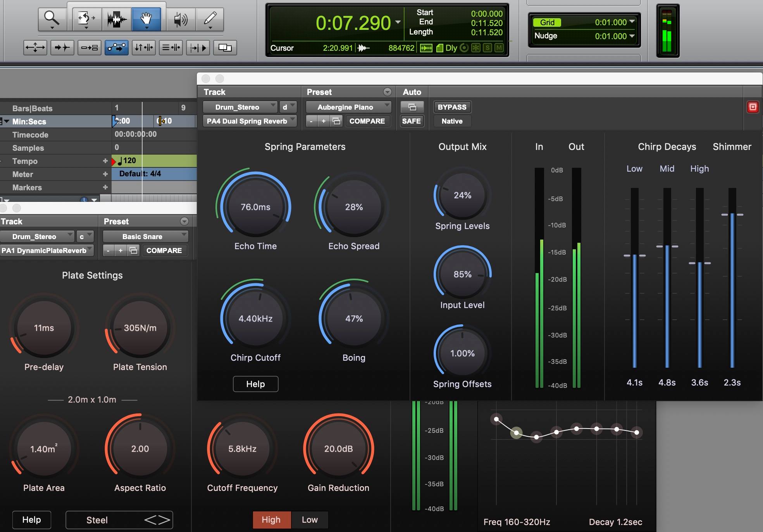The height and width of the screenshot is (532, 763).
Task: Click COMPARE in the spring reverb window
Action: point(367,121)
